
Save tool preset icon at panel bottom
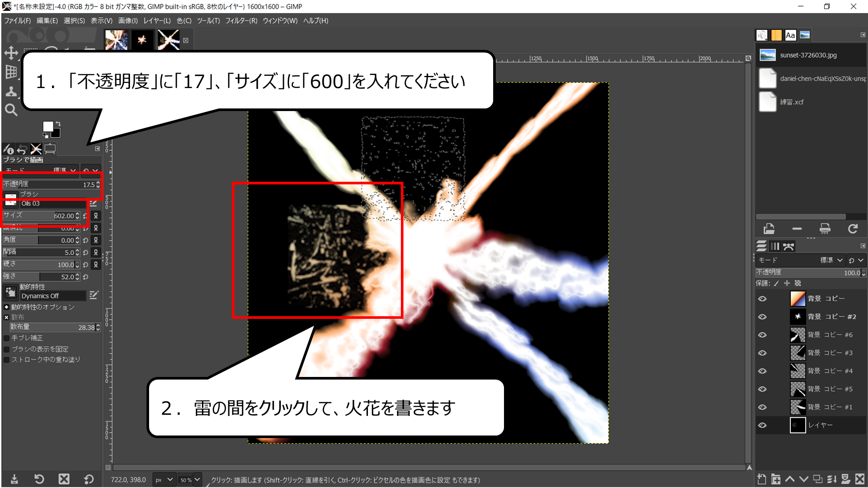coord(14,479)
